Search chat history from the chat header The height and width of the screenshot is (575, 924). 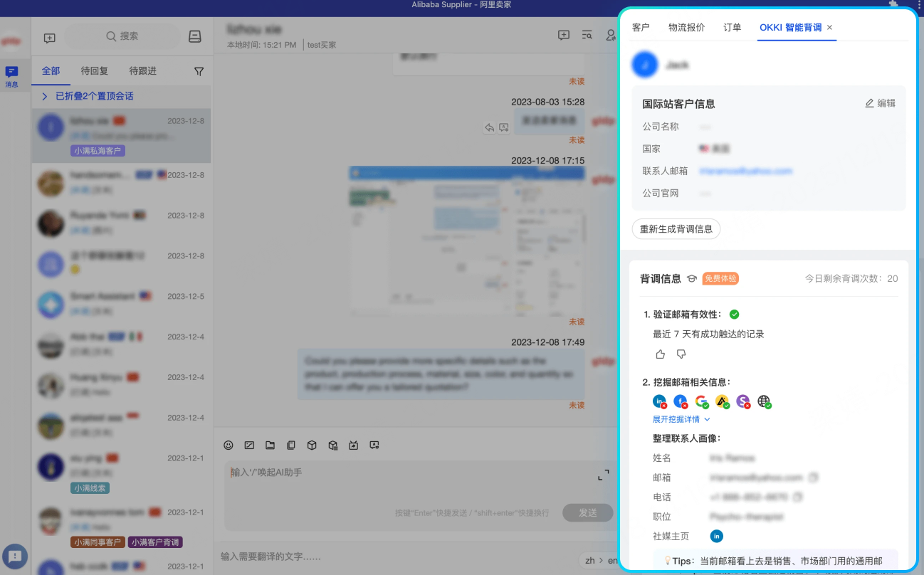587,36
